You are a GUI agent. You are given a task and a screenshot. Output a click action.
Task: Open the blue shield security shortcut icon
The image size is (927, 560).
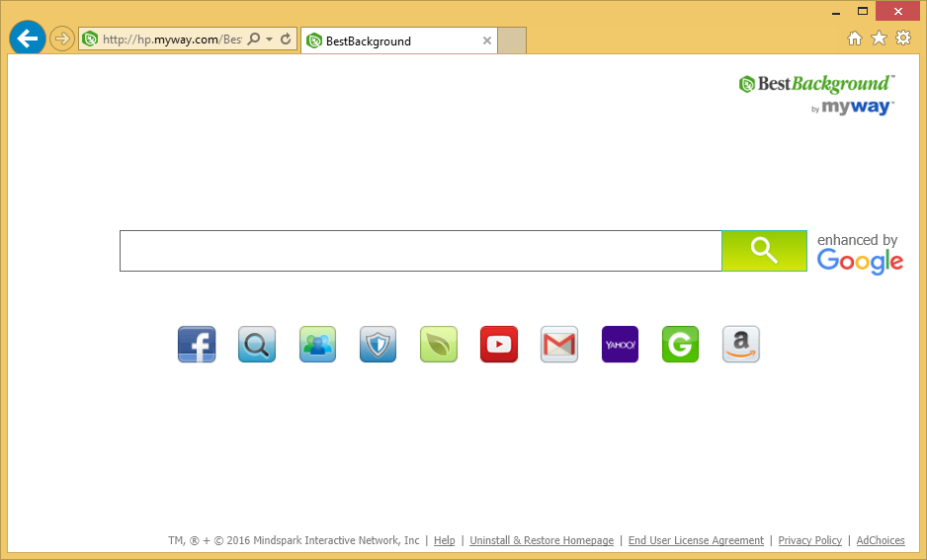[378, 344]
